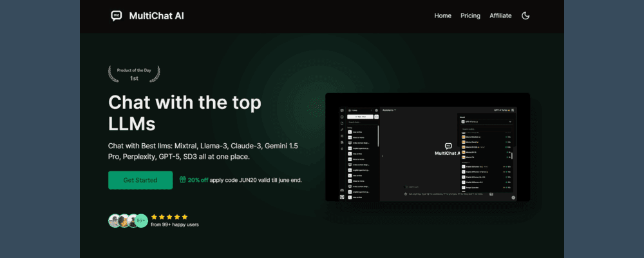Click the 99+ users avatar badge
Image resolution: width=644 pixels, height=258 pixels.
141,221
